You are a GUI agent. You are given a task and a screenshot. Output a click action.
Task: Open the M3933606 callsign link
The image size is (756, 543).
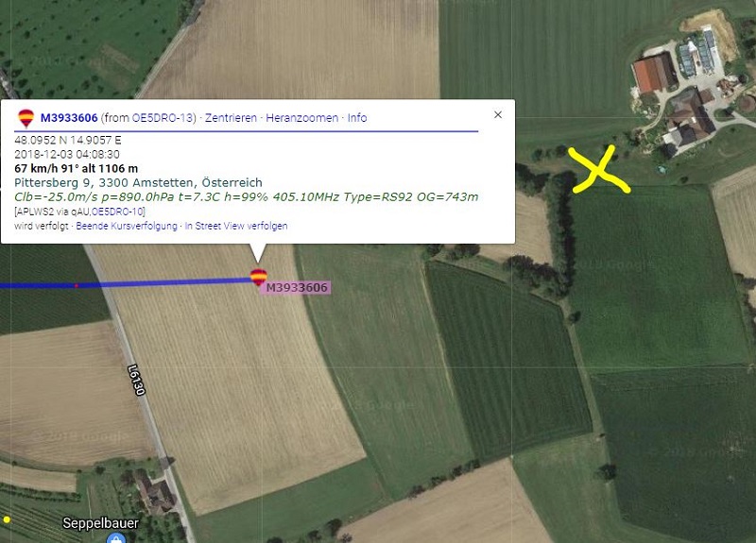coord(69,118)
